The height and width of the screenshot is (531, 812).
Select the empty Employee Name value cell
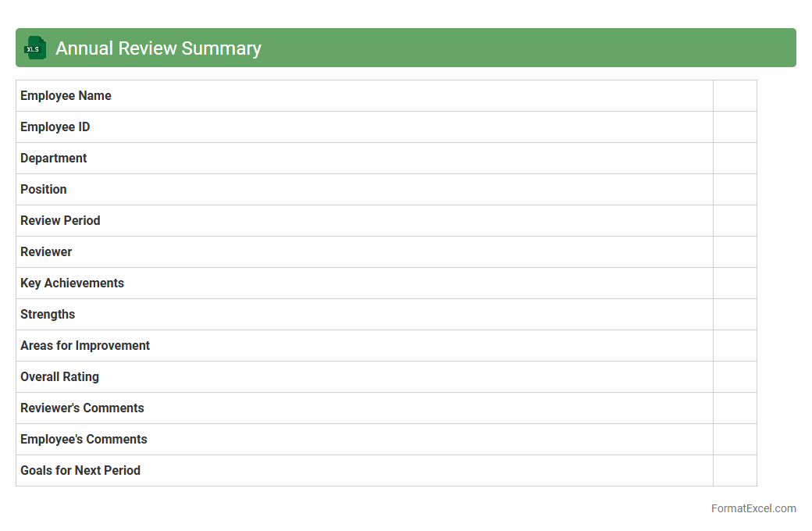coord(734,96)
